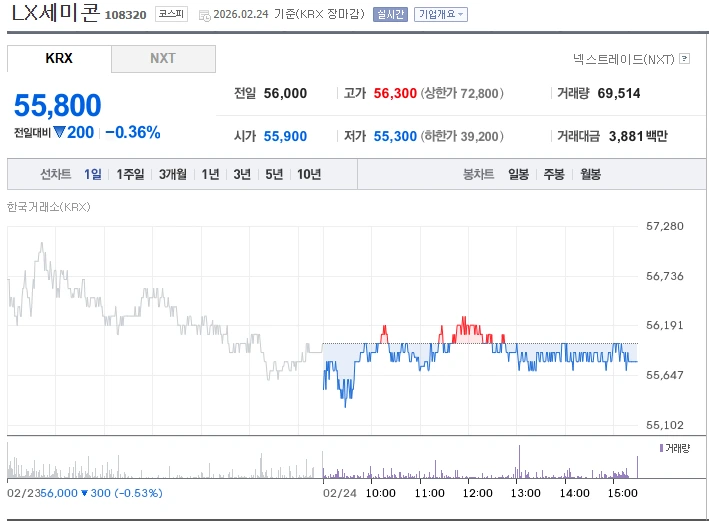Click the 거래량 volume legend marker

[x=662, y=448]
